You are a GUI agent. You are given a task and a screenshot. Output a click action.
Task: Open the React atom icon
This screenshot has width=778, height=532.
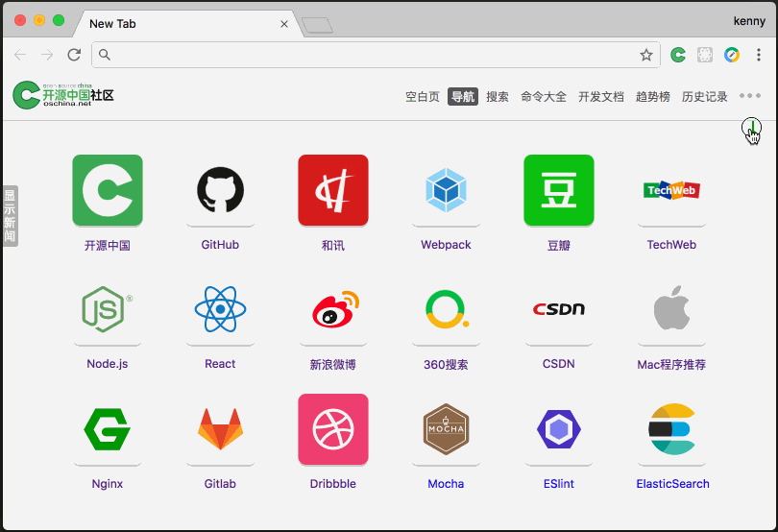220,309
